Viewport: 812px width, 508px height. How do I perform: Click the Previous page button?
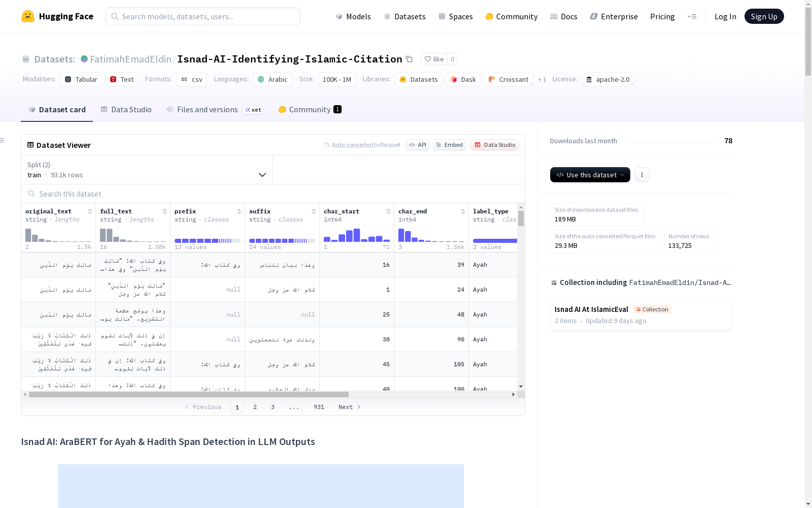203,407
